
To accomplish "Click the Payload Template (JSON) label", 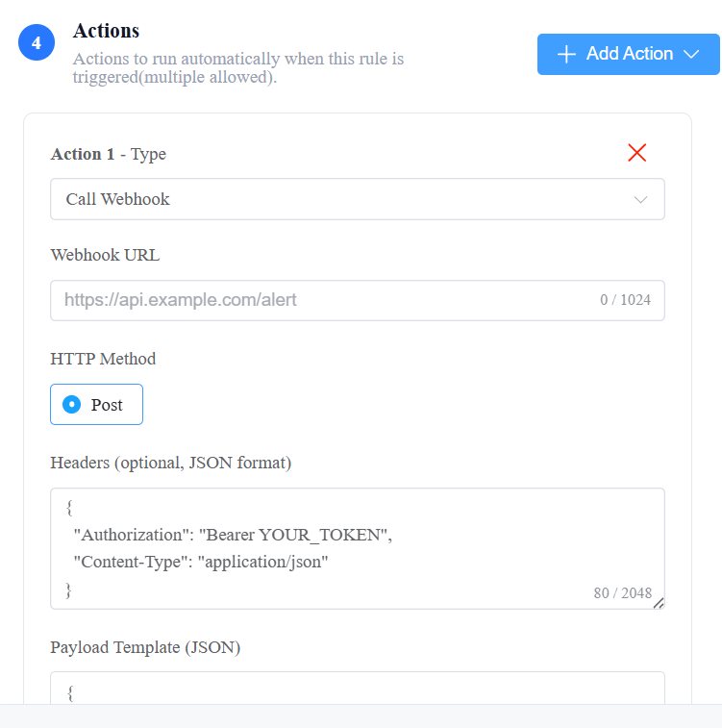I will 145,647.
